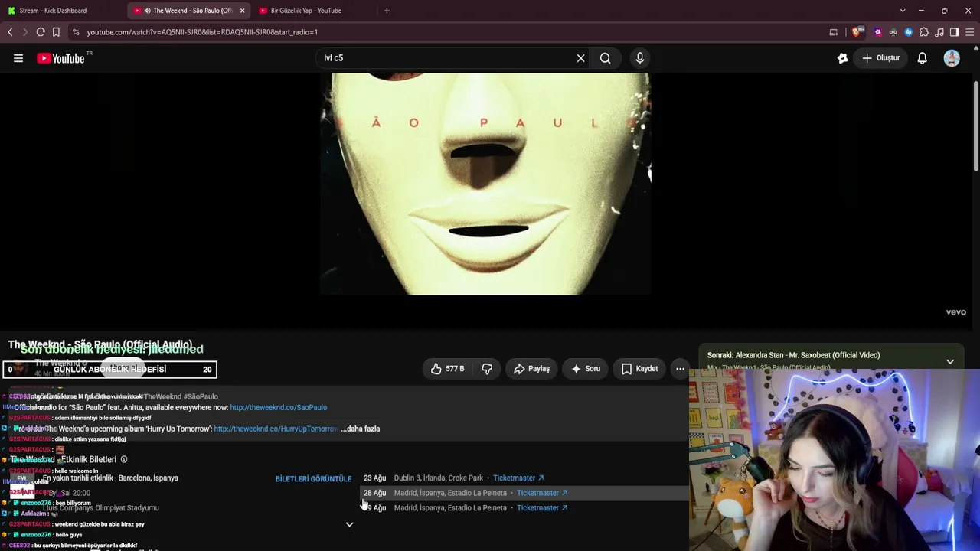The width and height of the screenshot is (980, 551).
Task: Click the BİLETLERİ GÖRÜNTÜLE link
Action: (x=313, y=479)
